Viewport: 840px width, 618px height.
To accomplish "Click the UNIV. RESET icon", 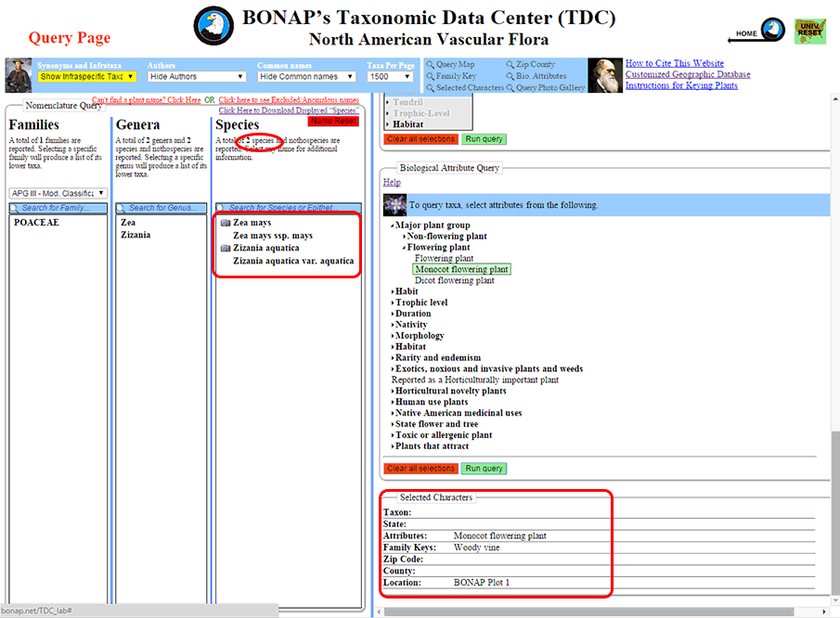I will click(x=810, y=31).
